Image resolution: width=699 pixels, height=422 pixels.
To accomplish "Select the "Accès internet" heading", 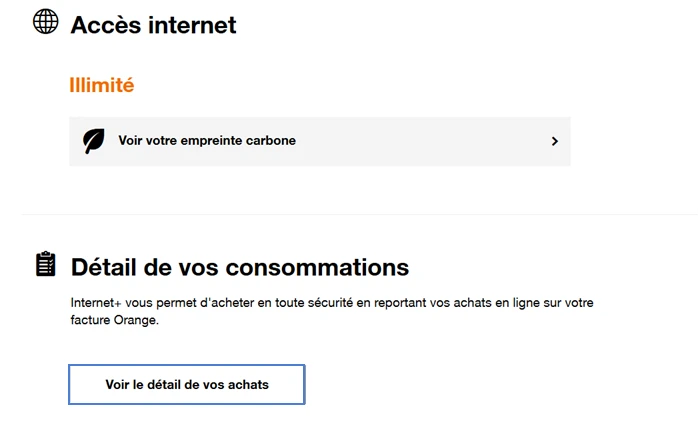I will (153, 25).
